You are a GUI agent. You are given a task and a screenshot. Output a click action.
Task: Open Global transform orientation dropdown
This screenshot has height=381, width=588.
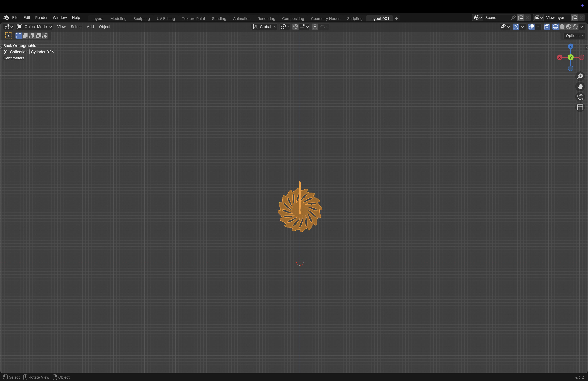click(264, 27)
